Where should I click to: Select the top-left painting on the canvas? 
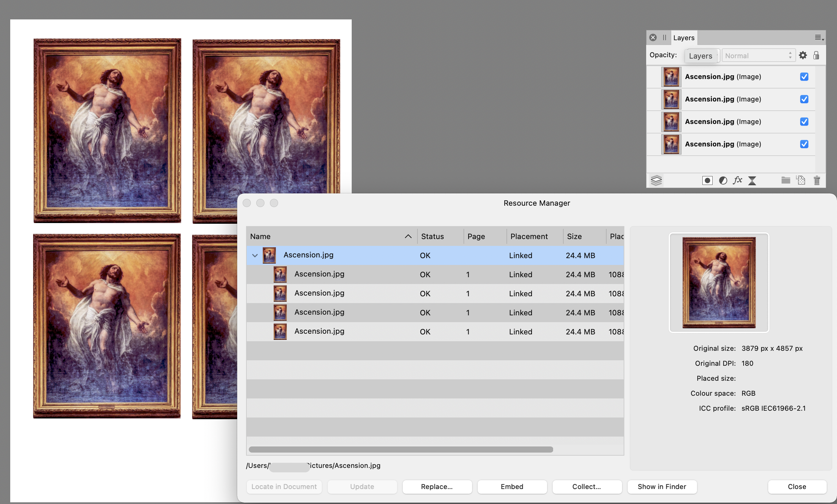pos(107,131)
